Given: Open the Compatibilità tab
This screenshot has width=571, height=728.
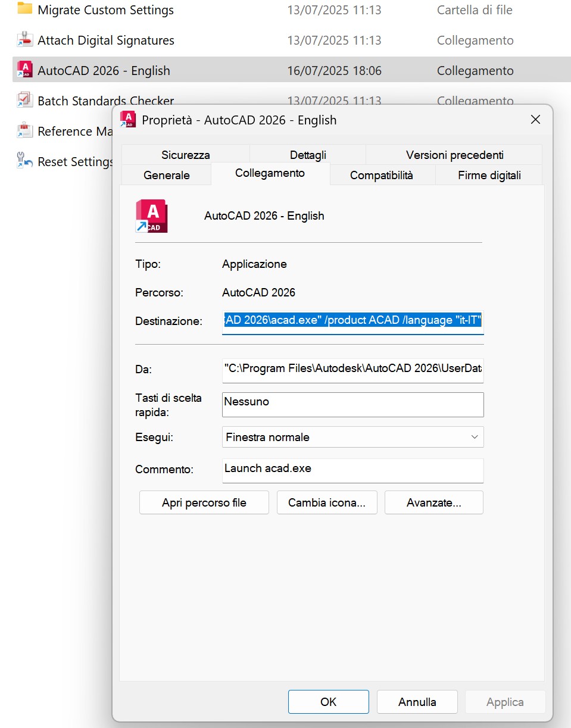Looking at the screenshot, I should click(382, 175).
